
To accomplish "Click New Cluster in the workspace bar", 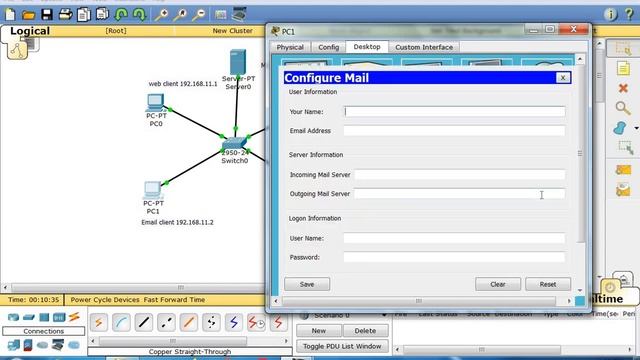I will click(x=232, y=31).
